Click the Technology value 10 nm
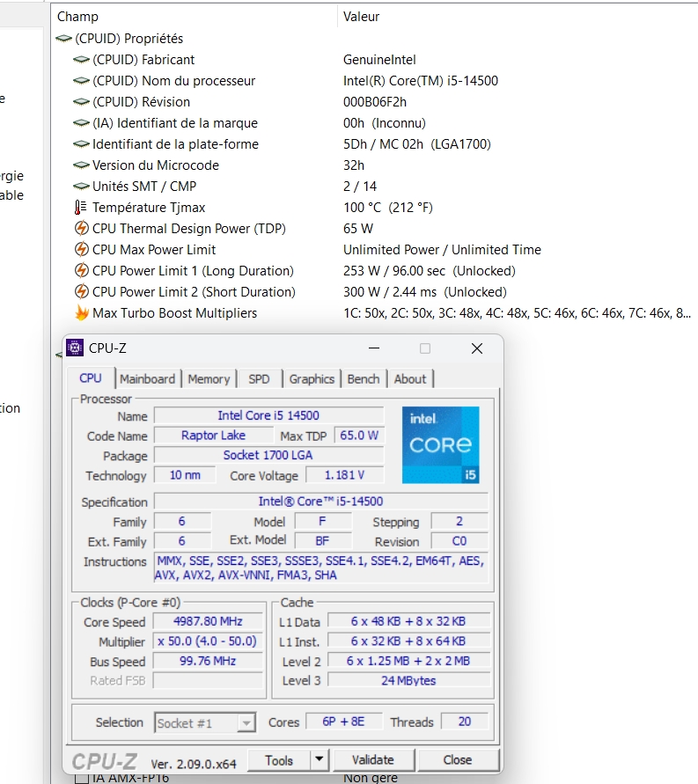This screenshot has height=784, width=698. point(185,475)
